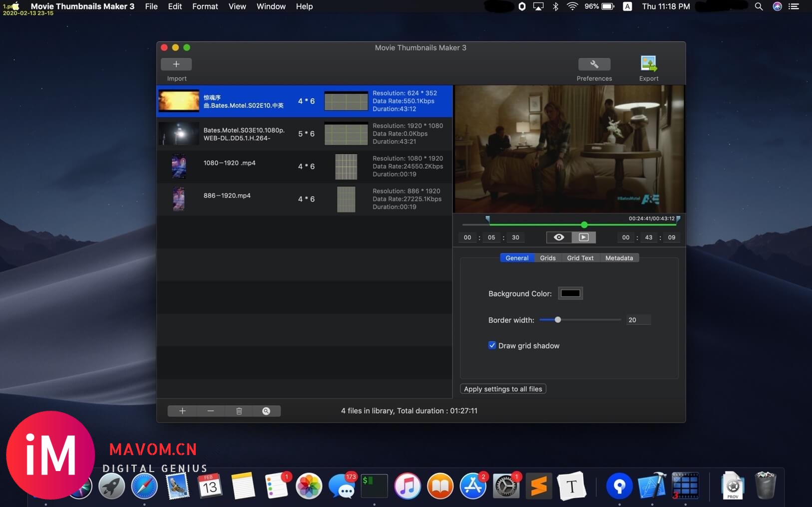Click the play frame button under timeline
The width and height of the screenshot is (812, 507).
click(x=584, y=237)
